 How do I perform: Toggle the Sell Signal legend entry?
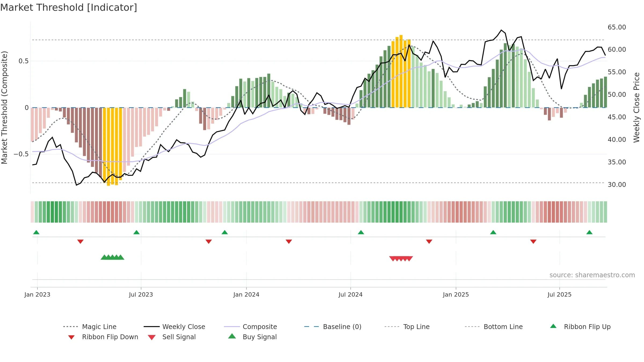tap(172, 337)
